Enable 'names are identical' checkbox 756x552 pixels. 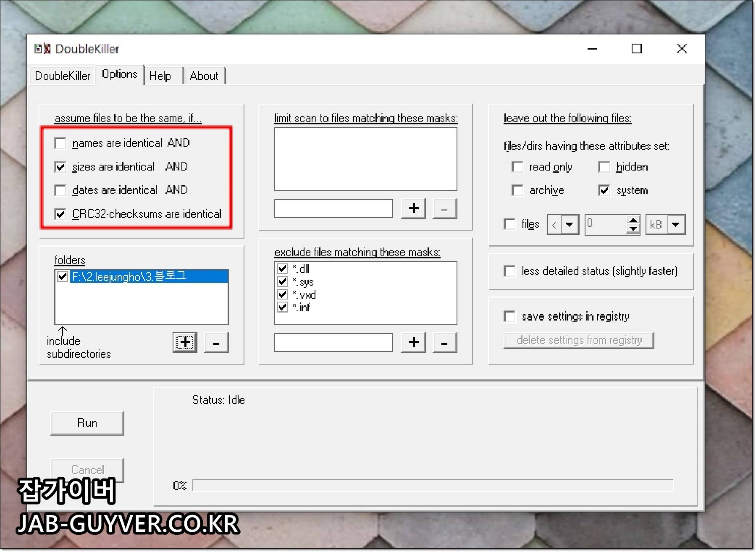point(60,143)
